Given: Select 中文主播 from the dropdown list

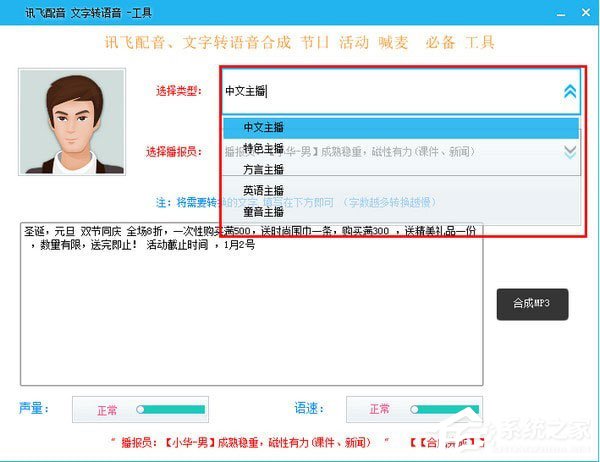Looking at the screenshot, I should point(401,127).
